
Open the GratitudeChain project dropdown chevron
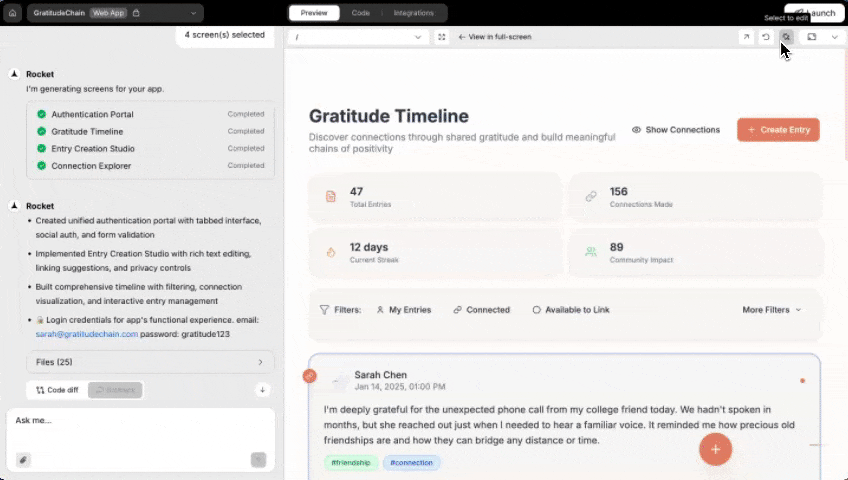coord(193,13)
